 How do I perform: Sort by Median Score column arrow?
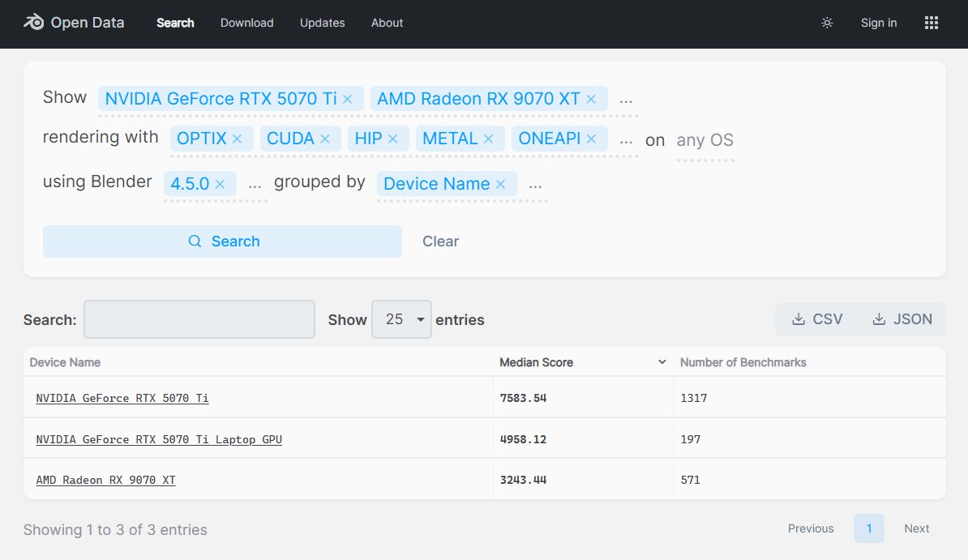pos(662,361)
